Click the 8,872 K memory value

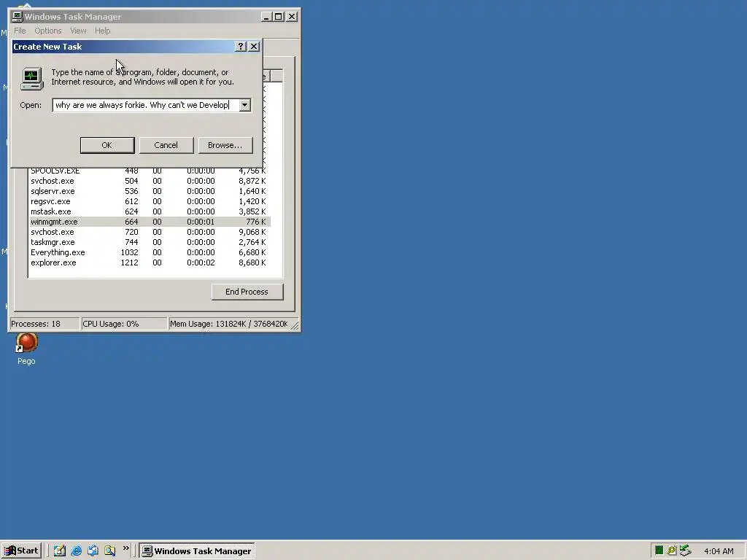click(x=252, y=181)
